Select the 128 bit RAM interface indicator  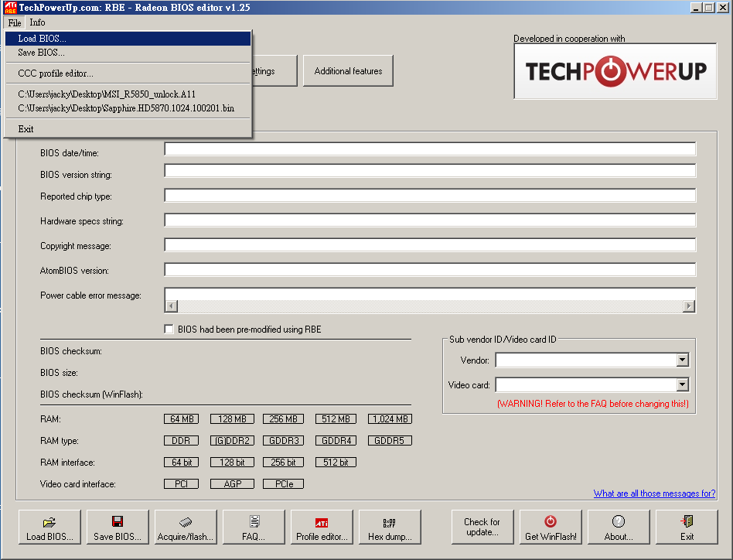[232, 463]
